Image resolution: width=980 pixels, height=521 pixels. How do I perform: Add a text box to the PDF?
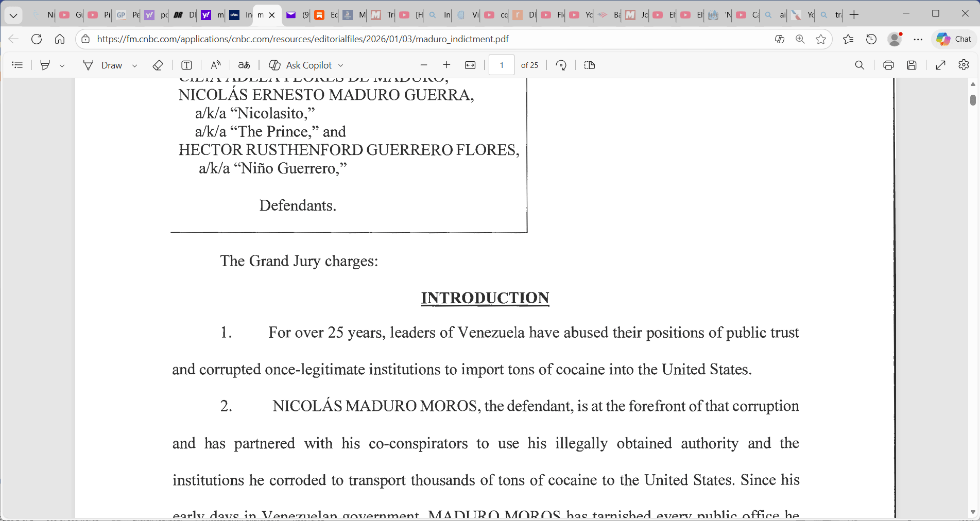click(187, 65)
